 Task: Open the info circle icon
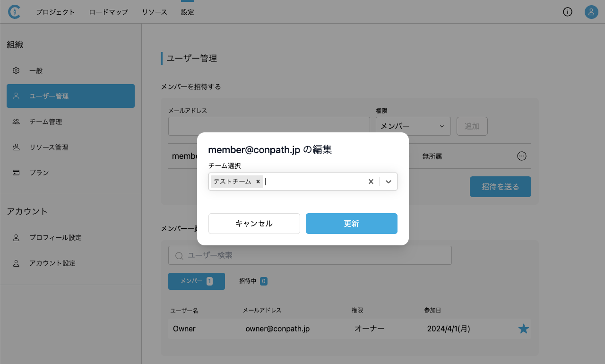(568, 12)
